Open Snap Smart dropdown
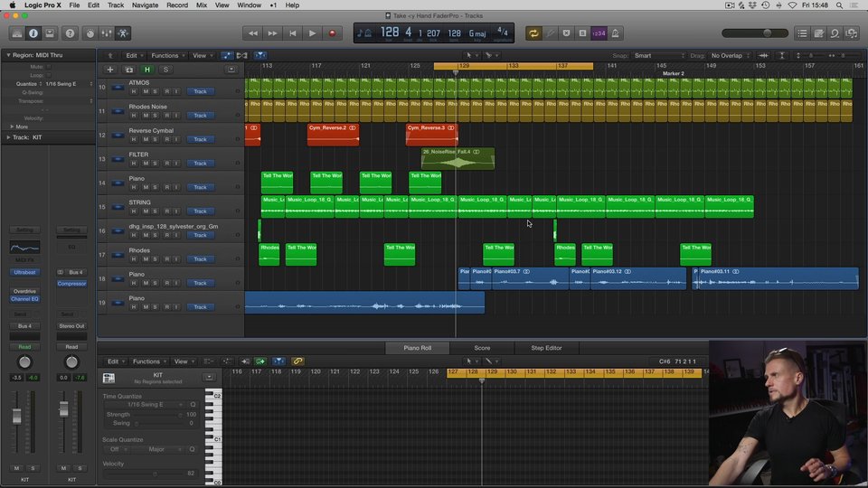 [x=659, y=55]
